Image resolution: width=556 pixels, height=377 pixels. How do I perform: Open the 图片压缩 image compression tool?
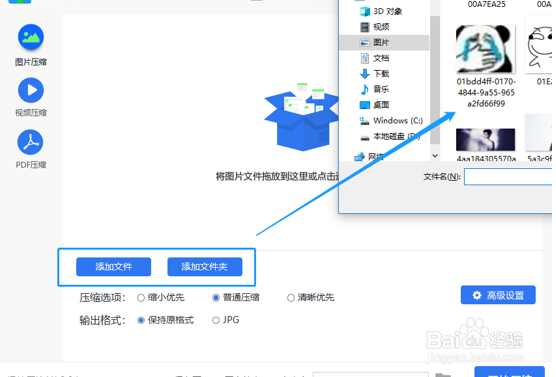[x=31, y=45]
